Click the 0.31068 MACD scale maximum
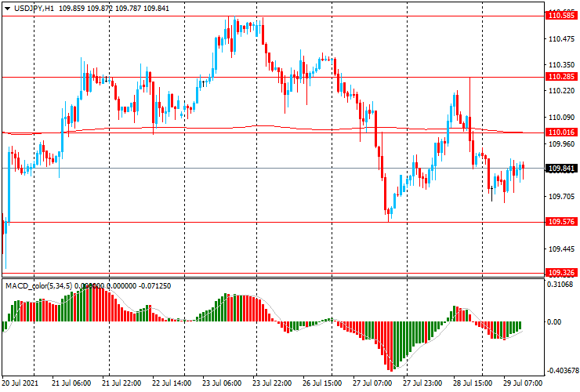 click(560, 285)
